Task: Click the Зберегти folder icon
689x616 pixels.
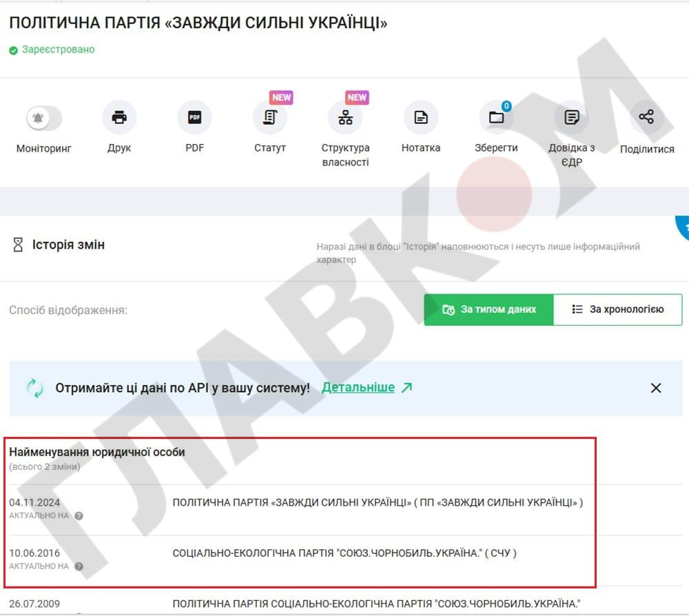Action: coord(496,117)
